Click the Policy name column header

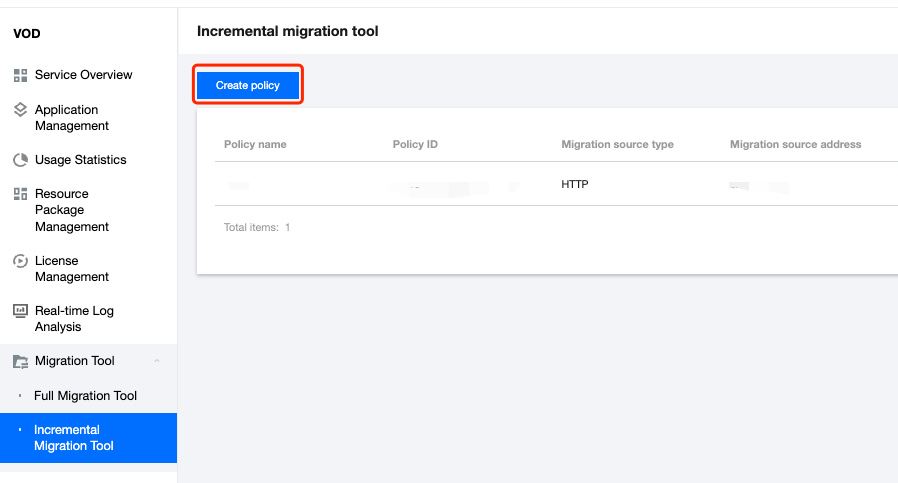tap(255, 144)
